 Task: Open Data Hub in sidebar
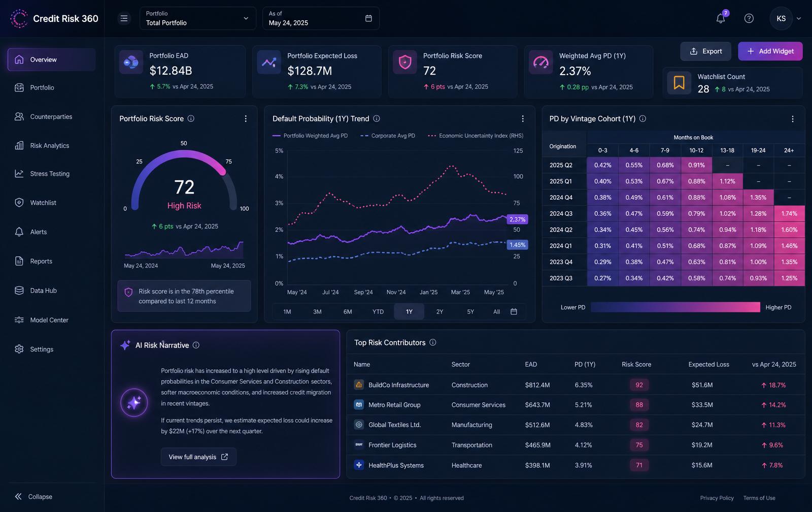click(52, 291)
